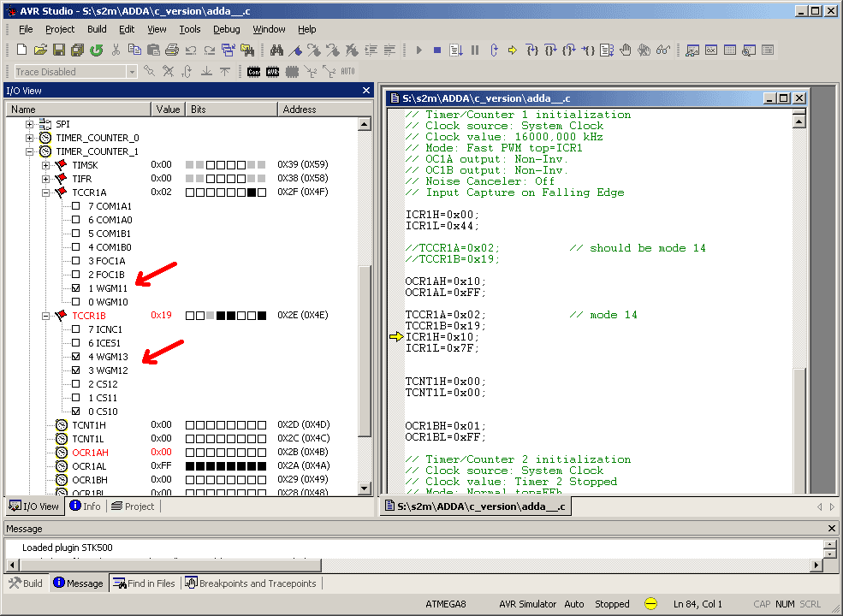Click the New File toolbar icon
Image resolution: width=843 pixels, height=616 pixels.
point(21,50)
